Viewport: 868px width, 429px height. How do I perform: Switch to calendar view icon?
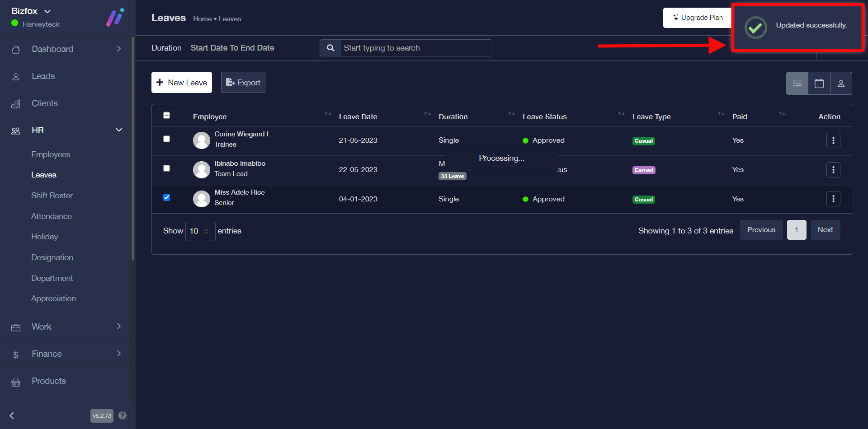point(819,84)
